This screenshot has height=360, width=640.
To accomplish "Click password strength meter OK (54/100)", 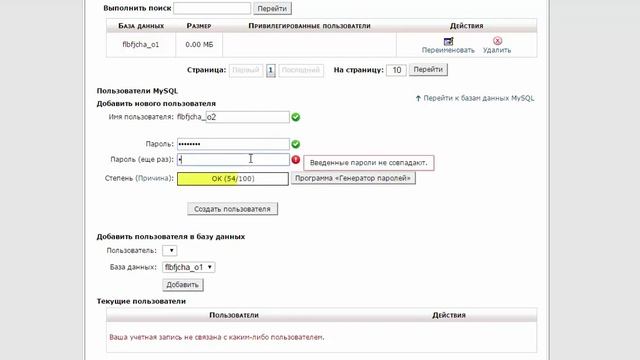I will (x=233, y=179).
